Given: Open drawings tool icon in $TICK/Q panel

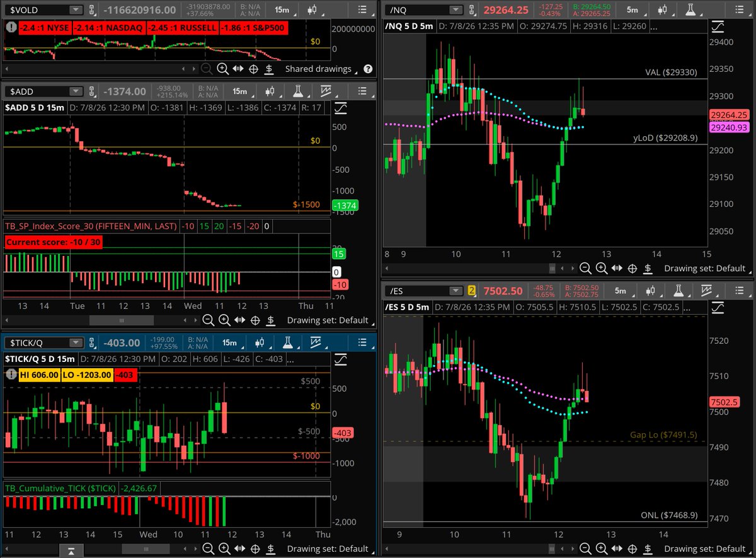Looking at the screenshot, I should 316,343.
